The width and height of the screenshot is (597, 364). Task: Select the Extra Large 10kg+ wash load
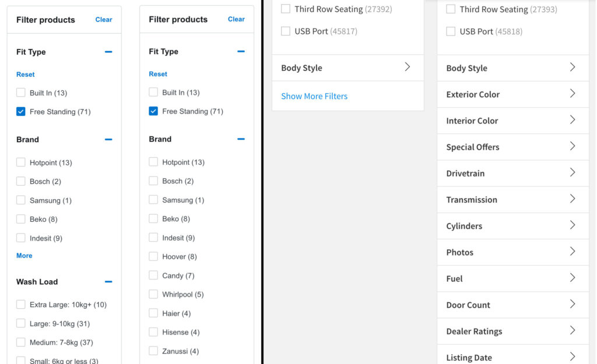pos(21,304)
